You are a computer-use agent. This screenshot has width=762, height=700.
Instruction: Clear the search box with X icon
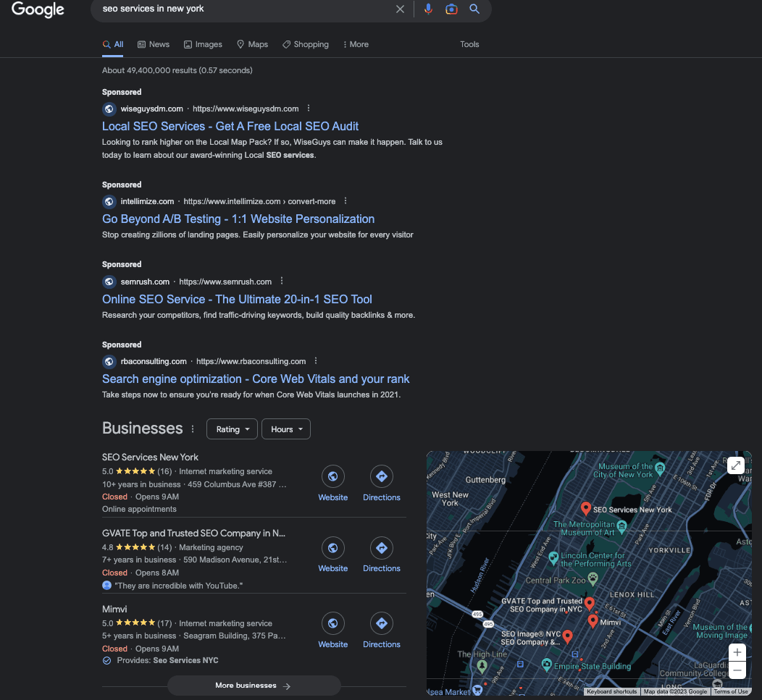pos(400,9)
